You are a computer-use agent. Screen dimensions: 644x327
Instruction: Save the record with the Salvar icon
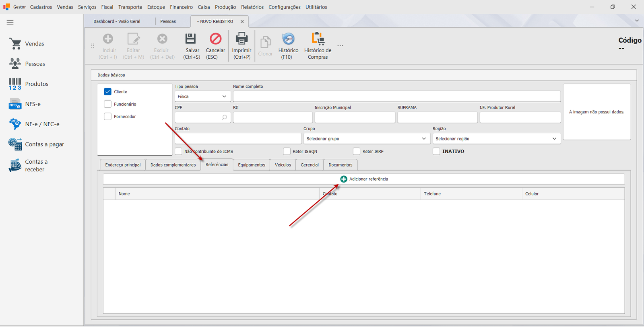[x=190, y=39]
